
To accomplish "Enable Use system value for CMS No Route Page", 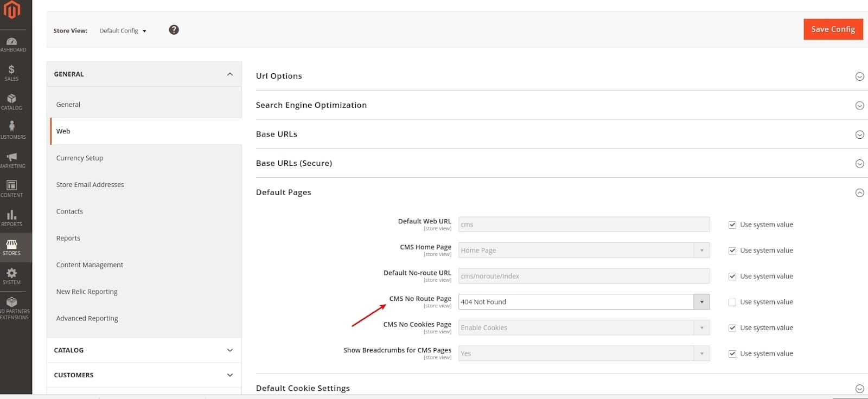I will (732, 303).
